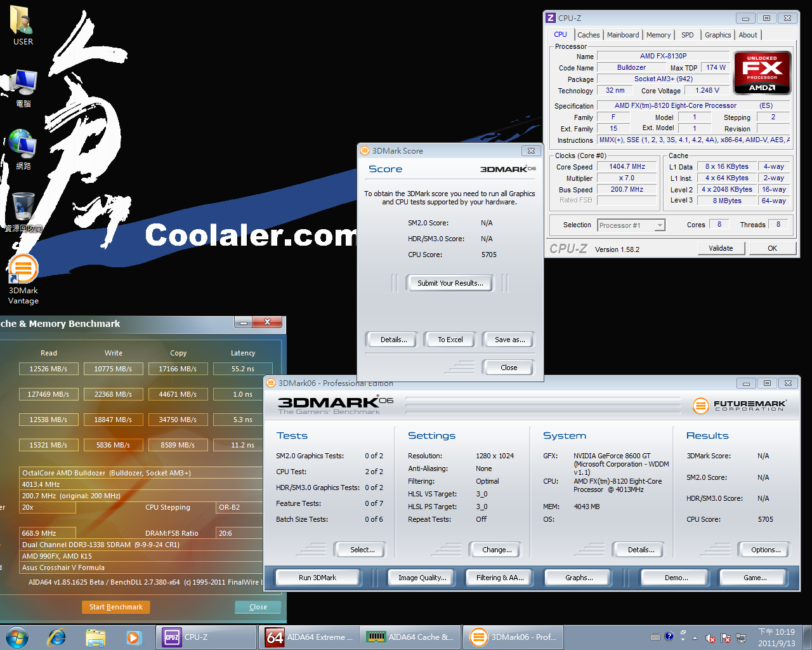Open the USER folder desktop icon
The height and width of the screenshot is (650, 812).
[x=23, y=25]
